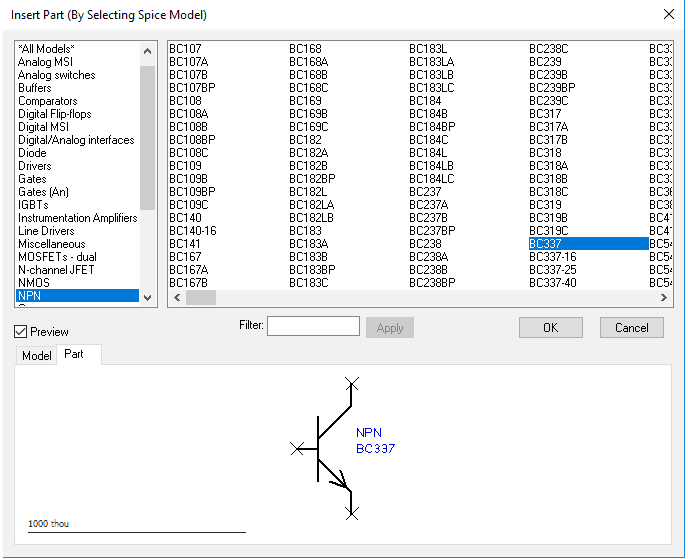Pick the NMOS category
This screenshot has height=559, width=688.
point(33,283)
